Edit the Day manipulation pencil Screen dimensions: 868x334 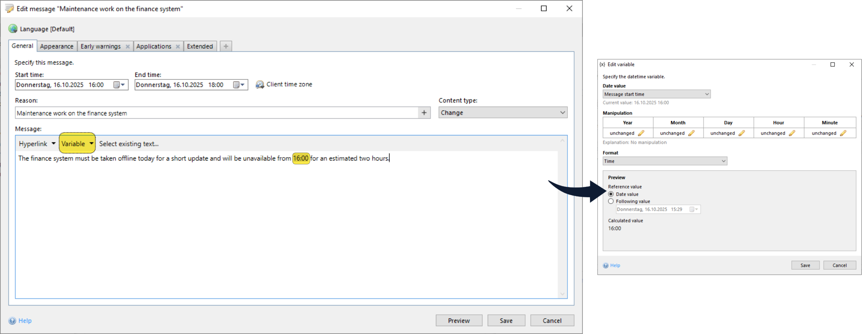[x=741, y=133]
